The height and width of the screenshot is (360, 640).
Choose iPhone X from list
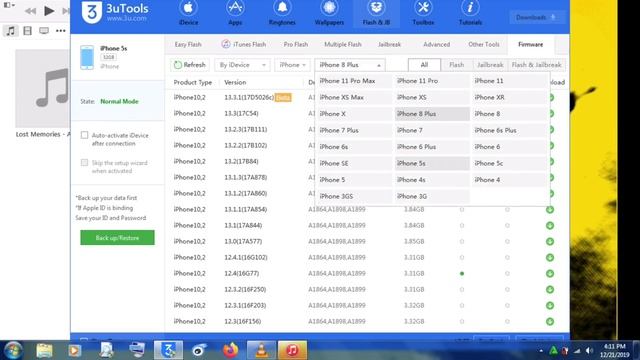tap(354, 114)
